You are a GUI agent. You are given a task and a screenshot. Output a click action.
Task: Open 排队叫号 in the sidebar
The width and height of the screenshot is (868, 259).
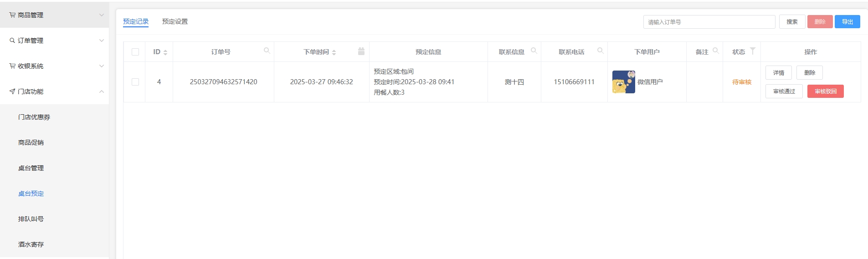click(31, 219)
